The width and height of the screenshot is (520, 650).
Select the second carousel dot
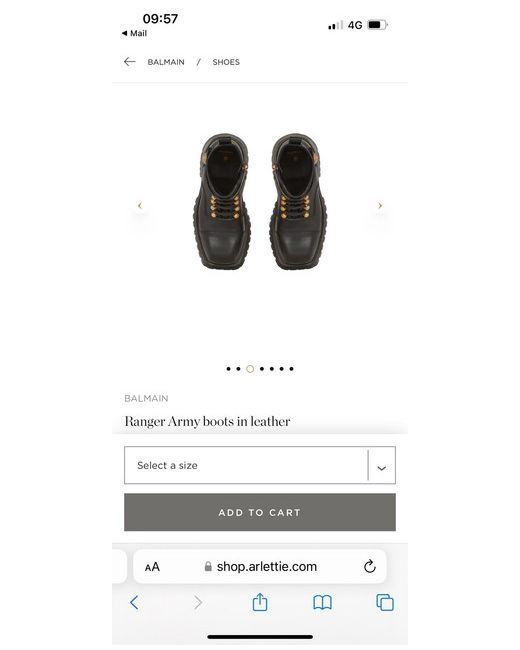238,369
